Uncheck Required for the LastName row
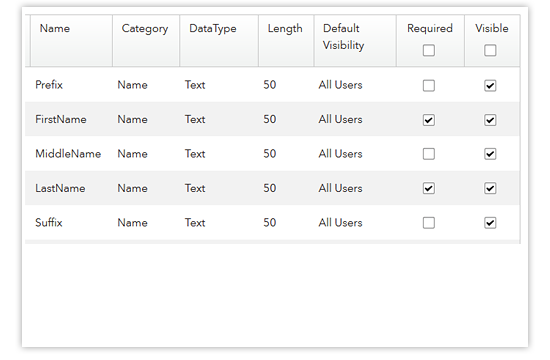 [x=429, y=188]
